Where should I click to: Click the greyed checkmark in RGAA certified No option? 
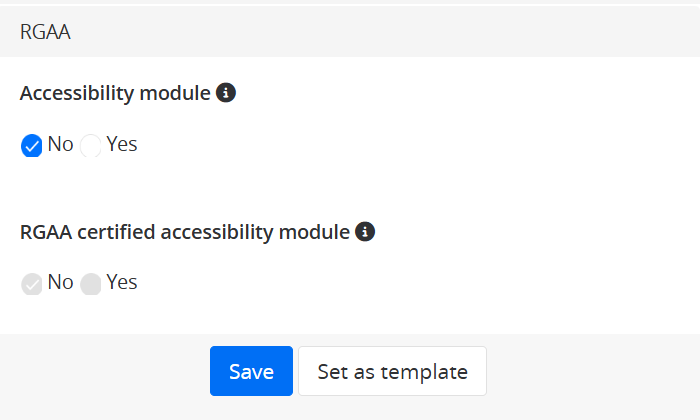(x=31, y=284)
